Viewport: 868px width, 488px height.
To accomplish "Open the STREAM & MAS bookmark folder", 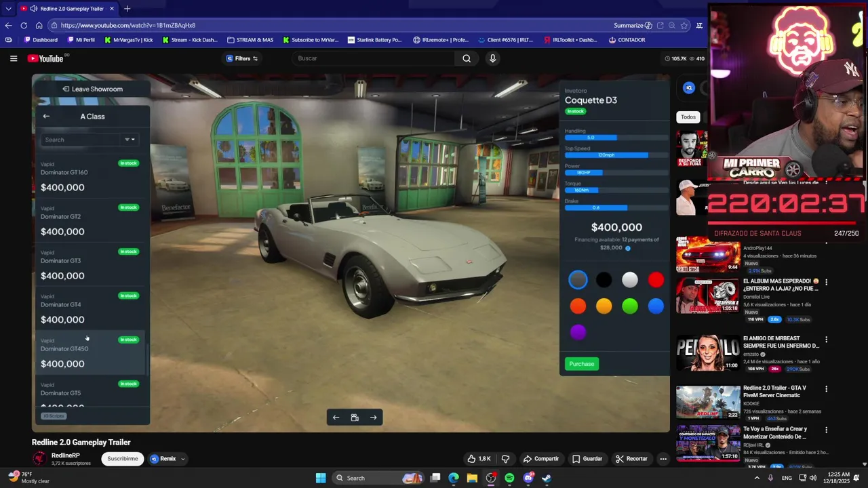I will point(250,40).
